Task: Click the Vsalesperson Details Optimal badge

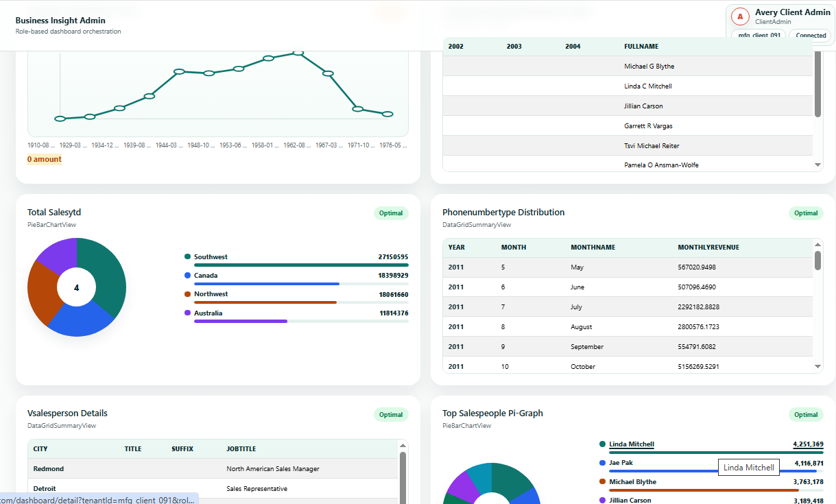Action: click(391, 415)
